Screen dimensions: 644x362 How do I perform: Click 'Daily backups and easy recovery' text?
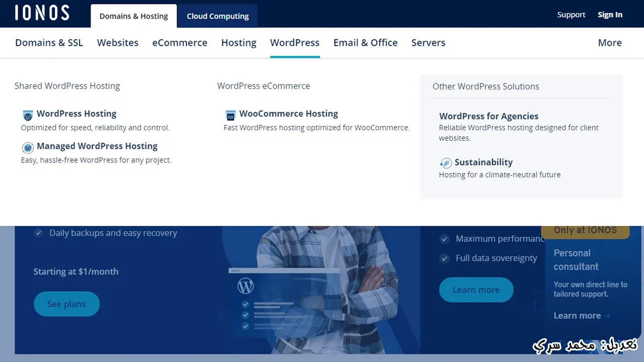[113, 233]
